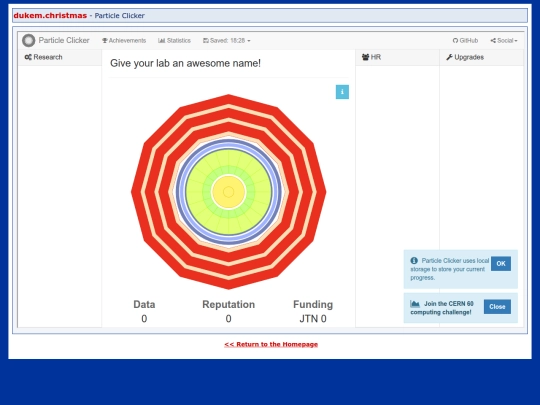Click the Join the CERN 60 challenge text

[x=442, y=308]
